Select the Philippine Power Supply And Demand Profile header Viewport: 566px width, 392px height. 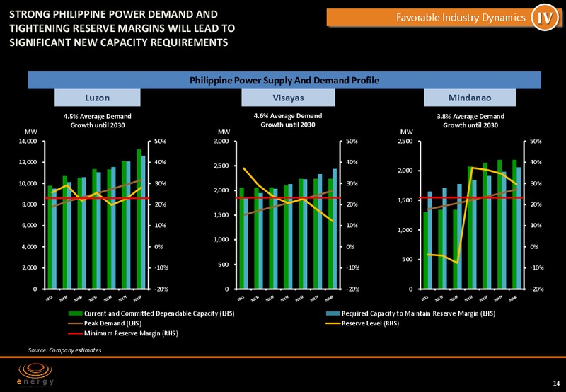(x=284, y=80)
